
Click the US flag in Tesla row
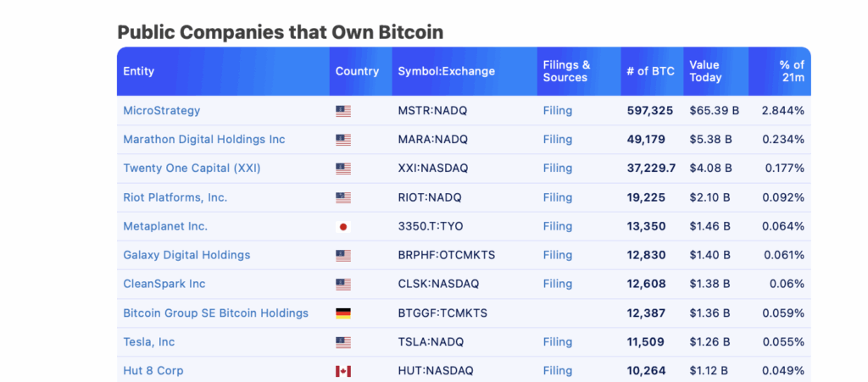[x=343, y=342]
